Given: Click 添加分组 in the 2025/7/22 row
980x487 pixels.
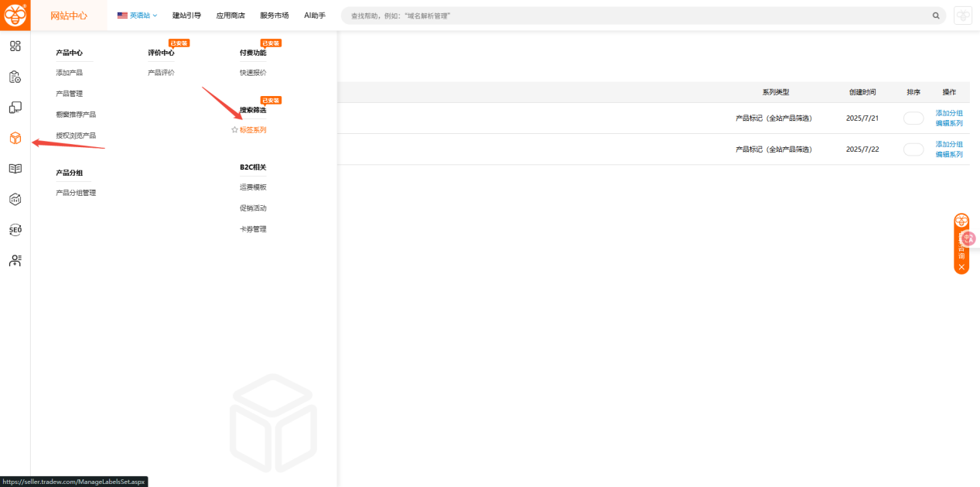Looking at the screenshot, I should point(949,144).
